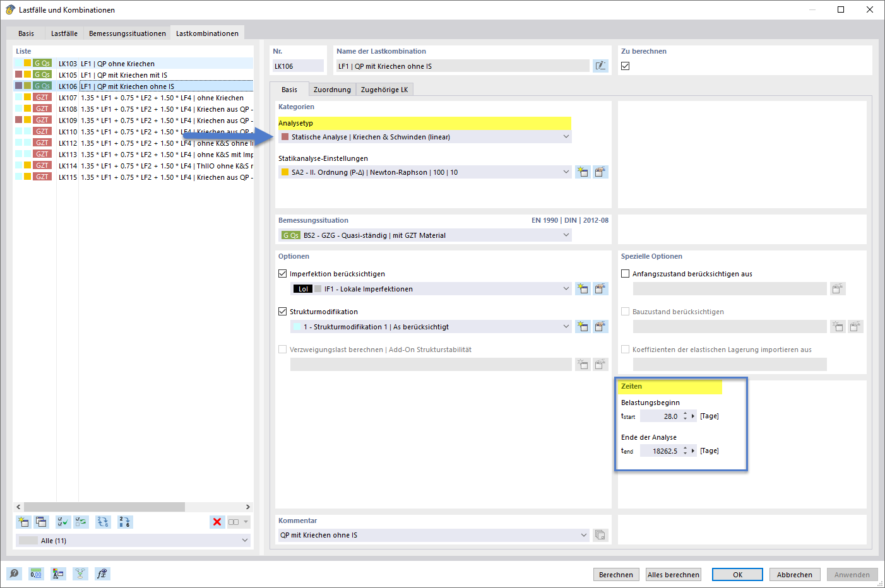The height and width of the screenshot is (588, 885).
Task: Click the color and label display settings icon
Action: (x=58, y=573)
